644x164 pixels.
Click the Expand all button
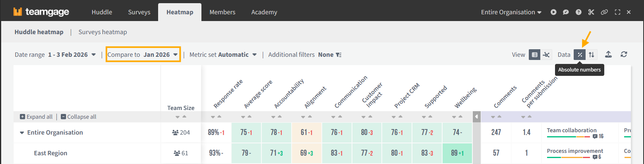pyautogui.click(x=36, y=117)
